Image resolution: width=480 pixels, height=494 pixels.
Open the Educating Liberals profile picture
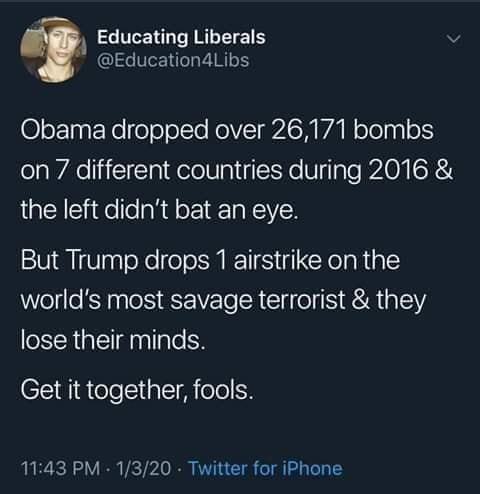[x=53, y=50]
